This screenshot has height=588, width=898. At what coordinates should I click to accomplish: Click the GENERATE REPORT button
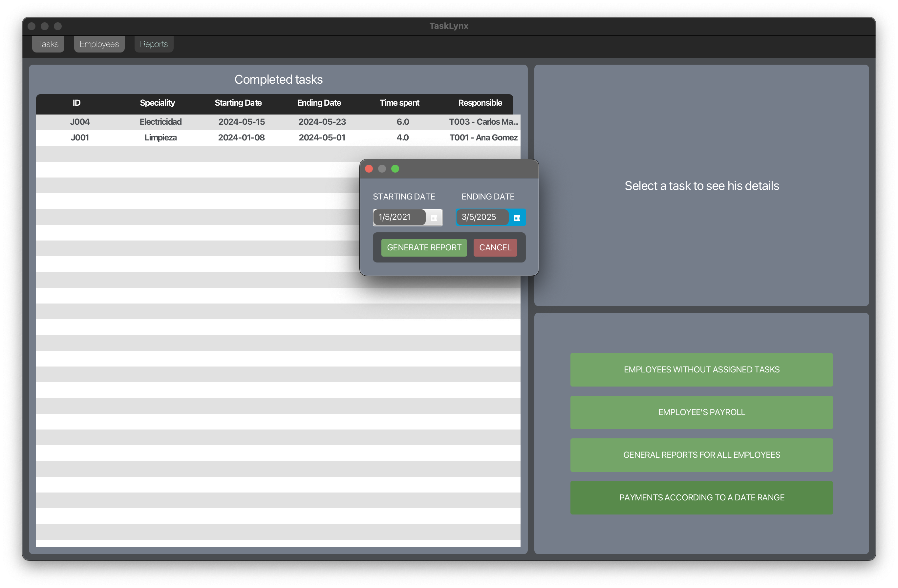[424, 247]
